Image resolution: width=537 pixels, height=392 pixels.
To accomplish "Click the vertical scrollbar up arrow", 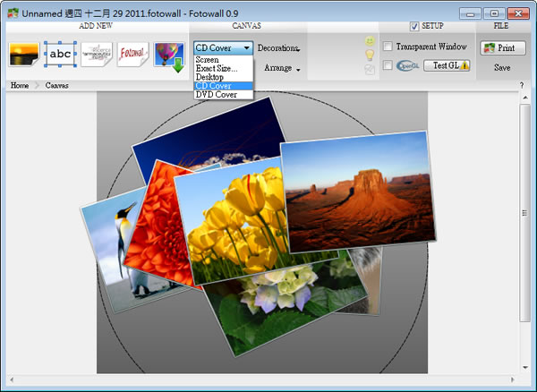I will [525, 98].
